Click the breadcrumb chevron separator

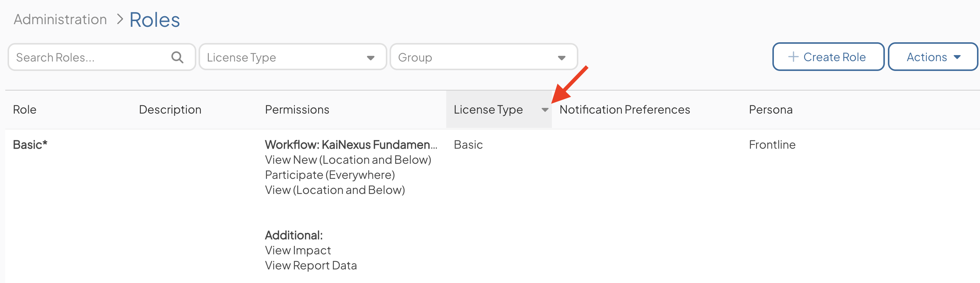120,19
